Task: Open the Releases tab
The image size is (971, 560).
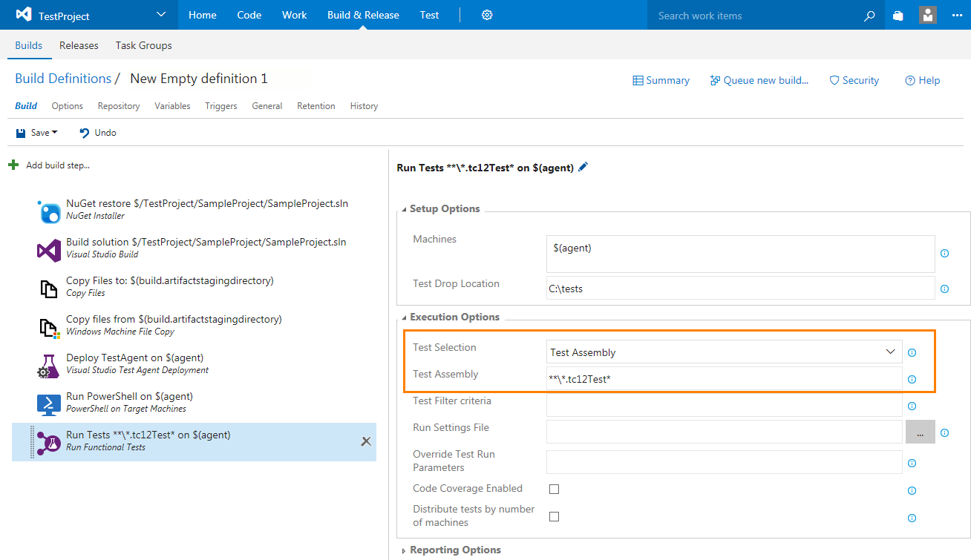Action: (x=79, y=45)
